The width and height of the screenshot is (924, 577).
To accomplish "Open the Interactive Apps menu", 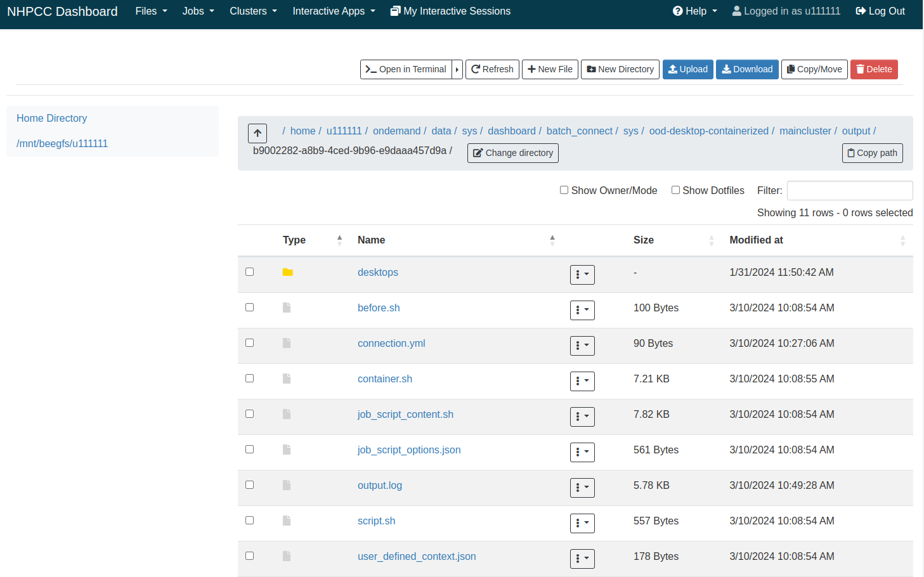I will point(334,11).
